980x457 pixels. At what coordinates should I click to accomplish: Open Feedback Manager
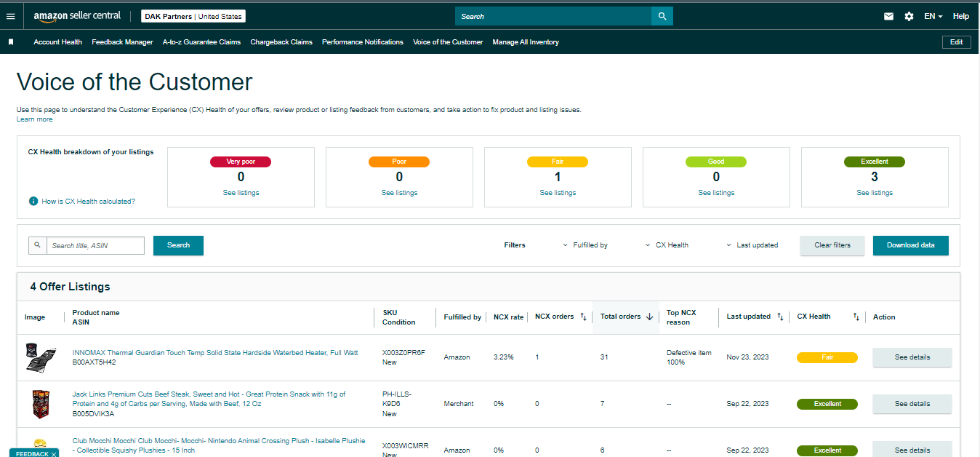coord(122,42)
